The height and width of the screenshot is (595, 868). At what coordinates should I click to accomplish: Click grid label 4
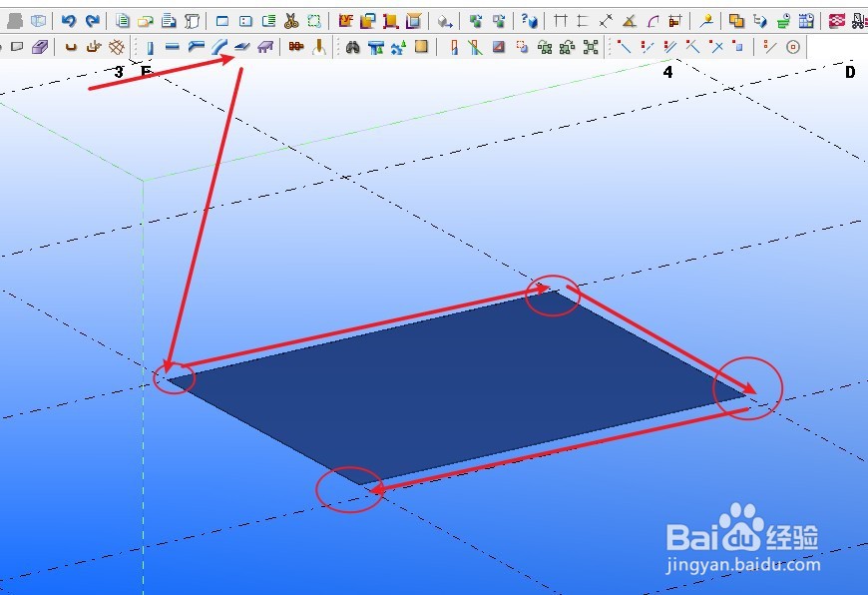(x=668, y=72)
